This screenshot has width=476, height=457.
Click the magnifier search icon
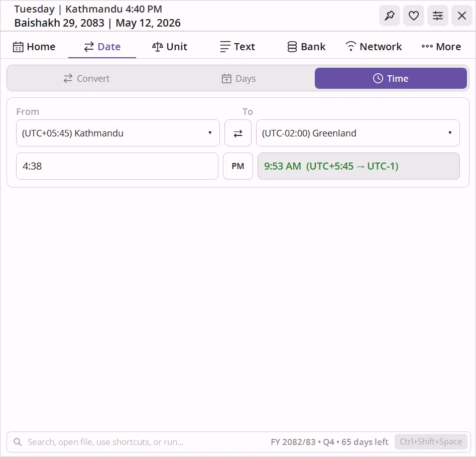pyautogui.click(x=18, y=442)
